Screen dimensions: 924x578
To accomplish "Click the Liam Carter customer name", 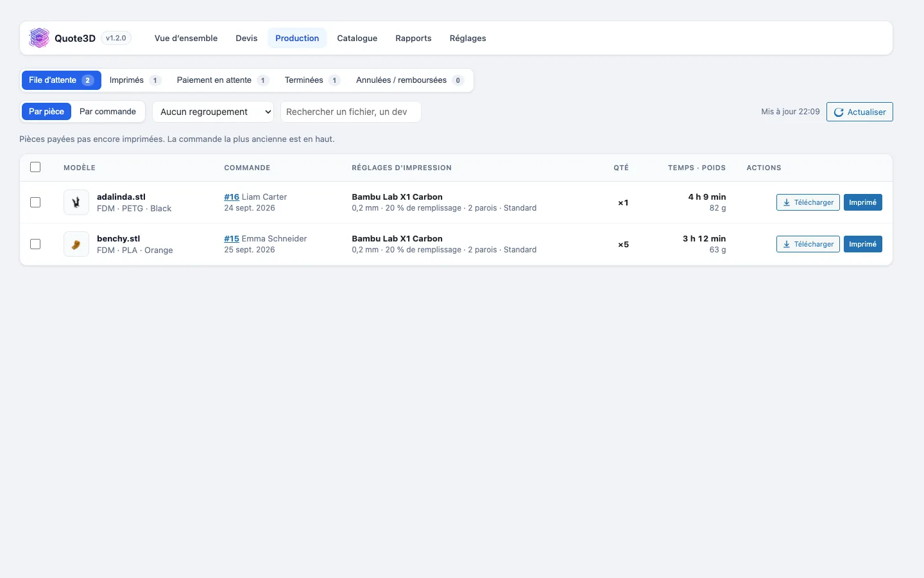I will tap(264, 197).
